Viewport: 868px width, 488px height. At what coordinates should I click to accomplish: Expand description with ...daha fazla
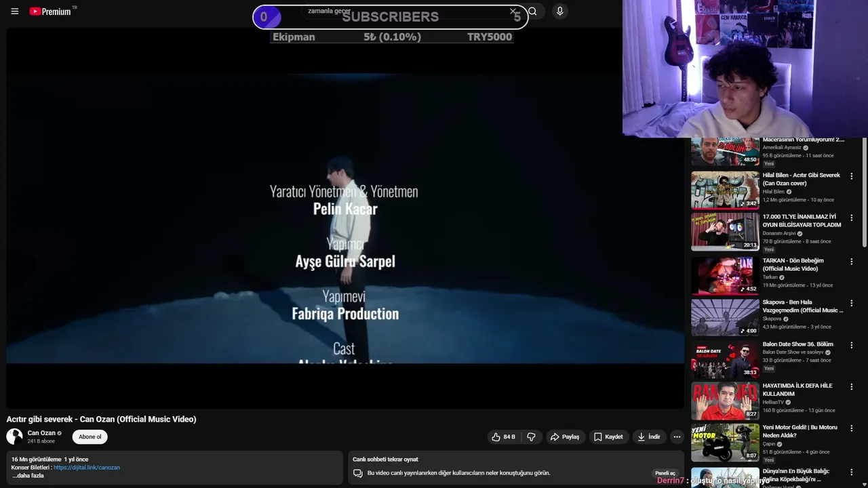point(28,476)
